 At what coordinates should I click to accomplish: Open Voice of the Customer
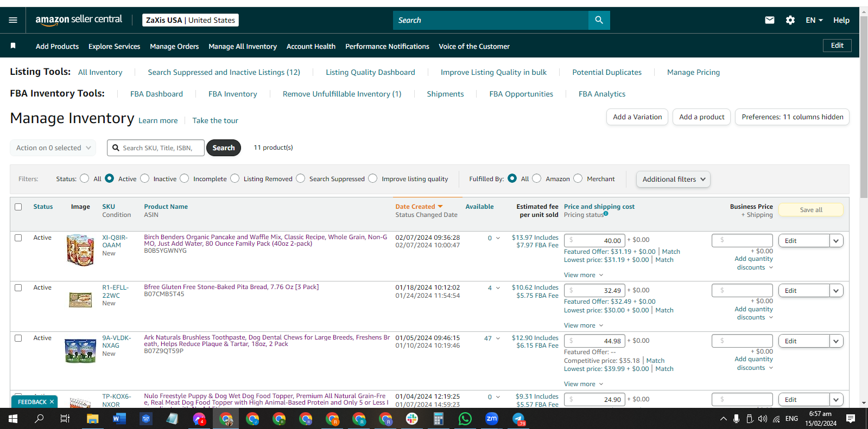point(474,47)
